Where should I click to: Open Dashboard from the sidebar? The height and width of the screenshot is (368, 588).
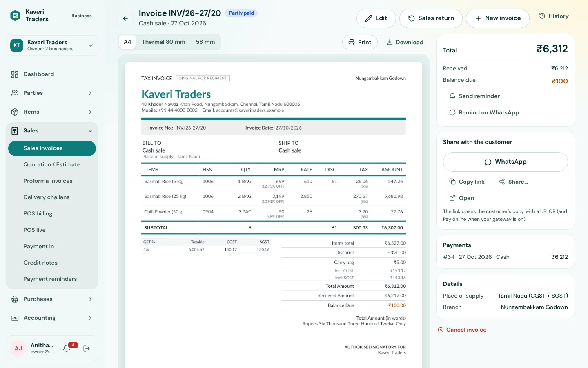[x=52, y=74]
